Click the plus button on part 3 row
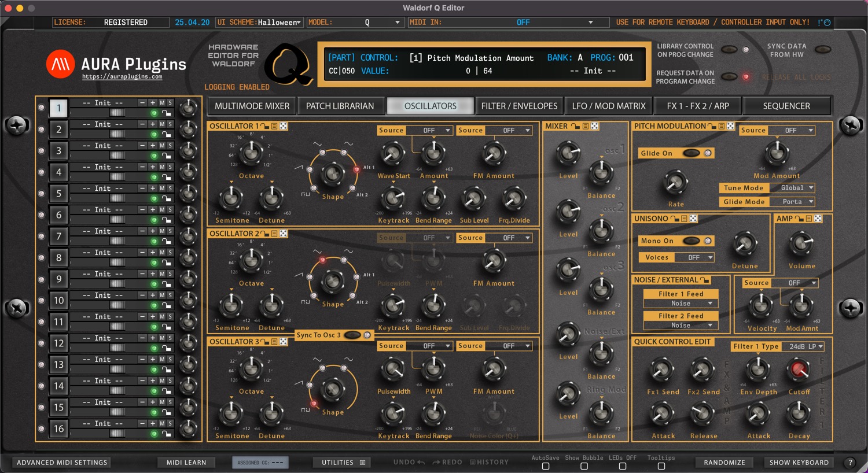 [153, 146]
